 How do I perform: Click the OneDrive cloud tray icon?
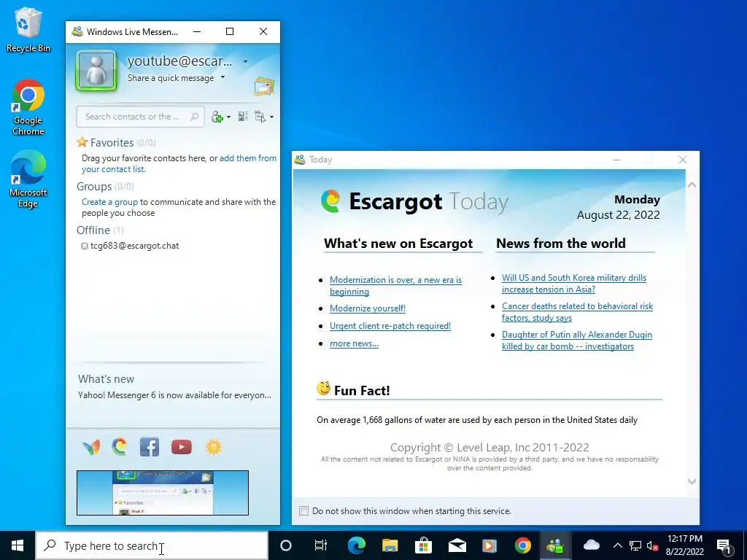pyautogui.click(x=591, y=545)
